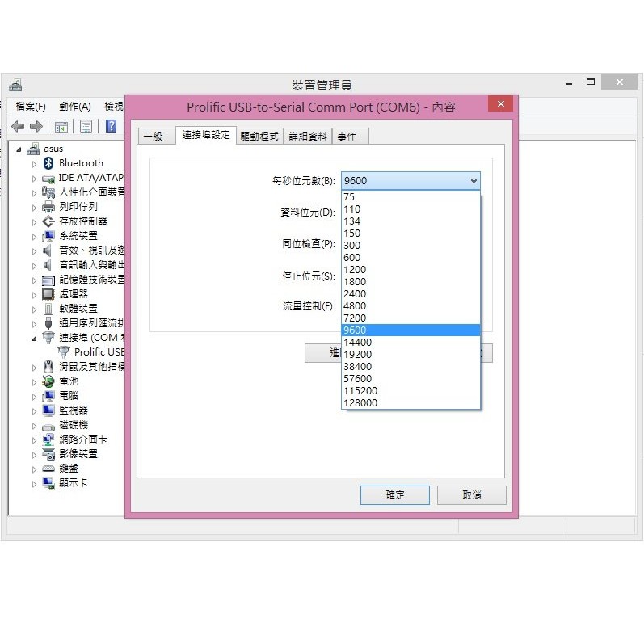Viewport: 644px width, 644px height.
Task: Expand the 磁碟機 disk drives node
Action: pos(35,425)
